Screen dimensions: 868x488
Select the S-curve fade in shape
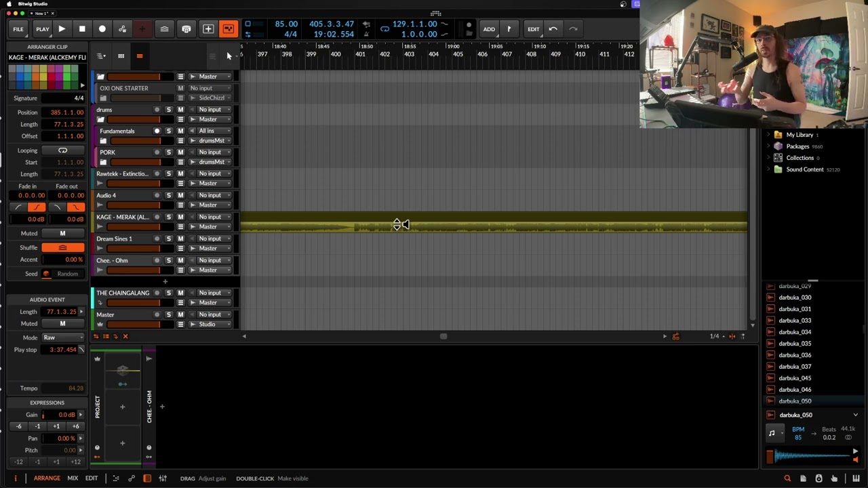coord(37,207)
